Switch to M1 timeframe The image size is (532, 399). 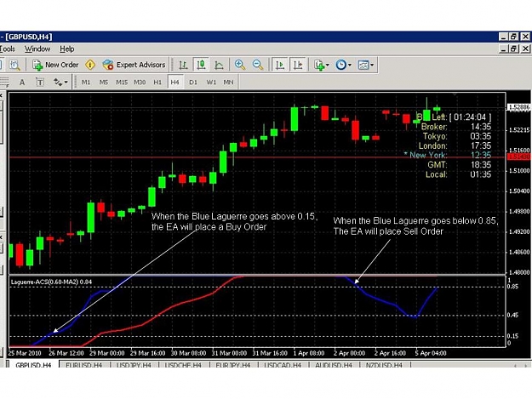tap(86, 82)
